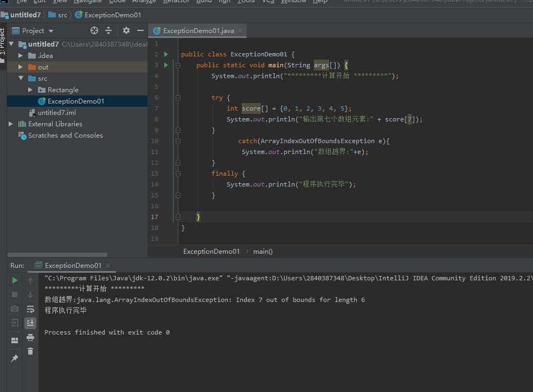Click src in navigation breadcrumb
The width and height of the screenshot is (533, 392).
point(58,15)
